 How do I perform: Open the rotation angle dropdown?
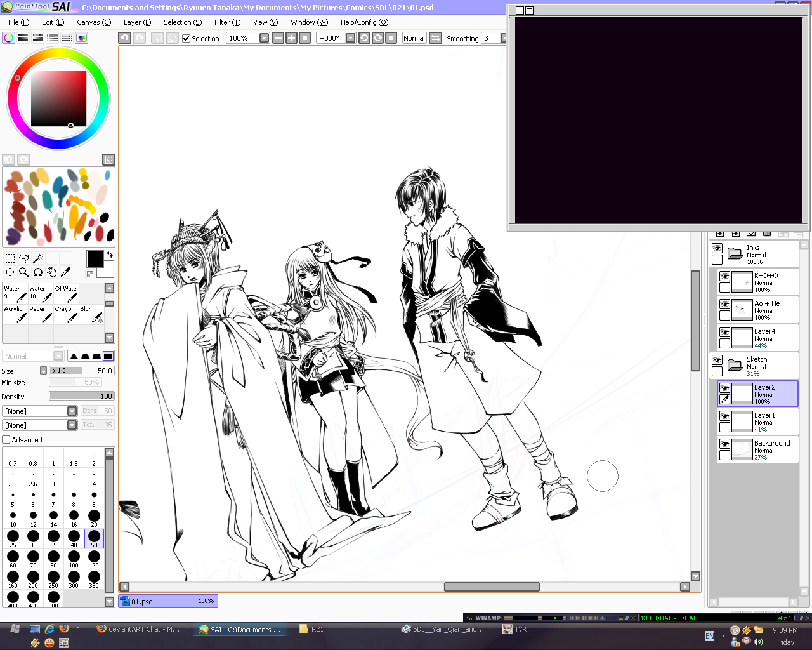350,38
